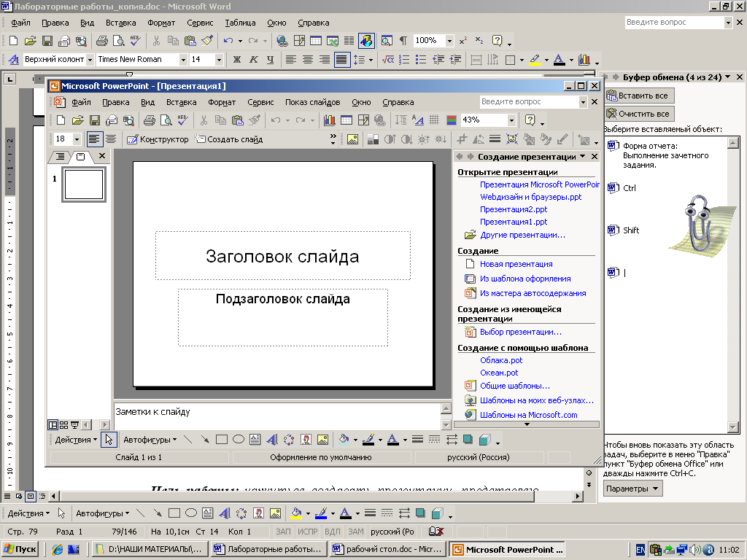Click PowerPoint Insert Hyperlink icon
The image size is (747, 560).
coord(380,120)
